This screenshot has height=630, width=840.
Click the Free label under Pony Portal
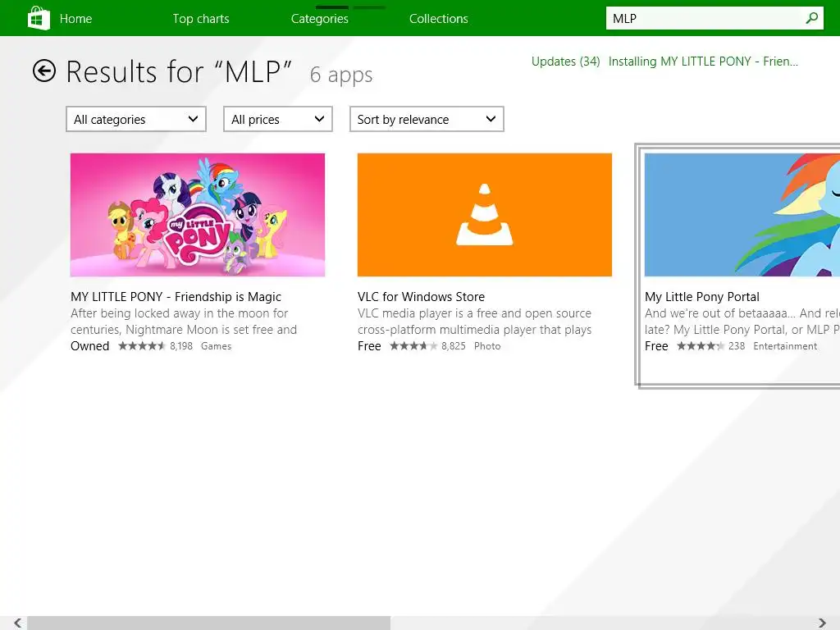tap(656, 346)
